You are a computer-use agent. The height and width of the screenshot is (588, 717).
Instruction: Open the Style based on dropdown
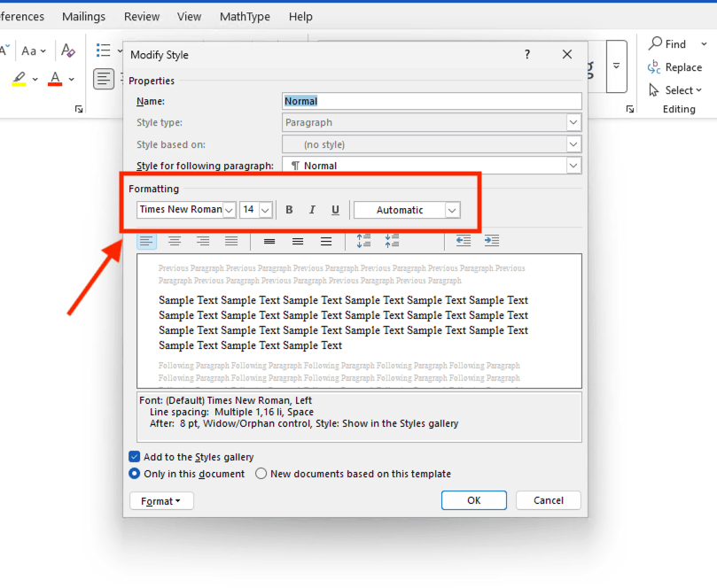click(x=573, y=144)
